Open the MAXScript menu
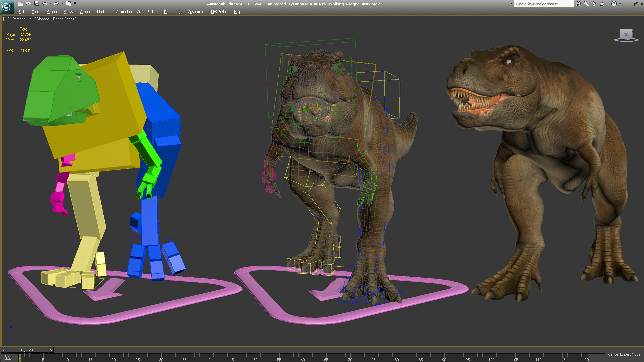Image resolution: width=644 pixels, height=362 pixels. pyautogui.click(x=219, y=12)
